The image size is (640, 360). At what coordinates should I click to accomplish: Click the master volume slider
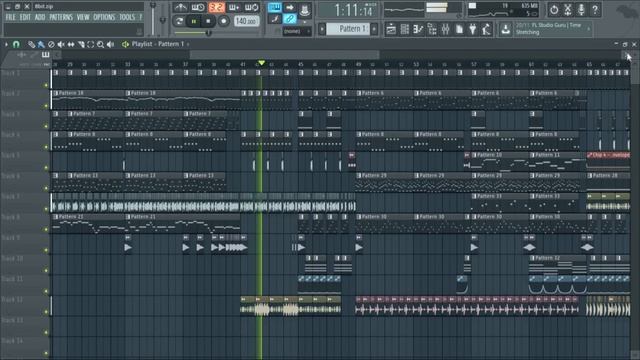[153, 19]
